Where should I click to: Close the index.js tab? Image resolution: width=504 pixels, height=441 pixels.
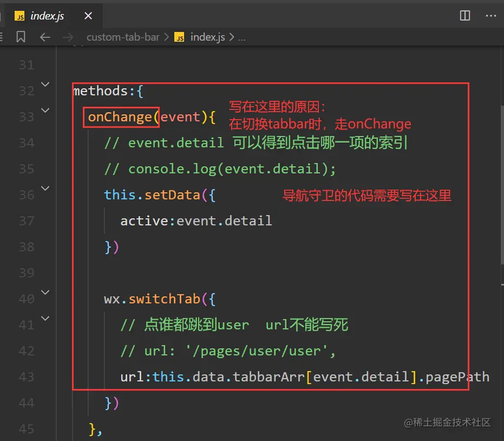[x=88, y=15]
